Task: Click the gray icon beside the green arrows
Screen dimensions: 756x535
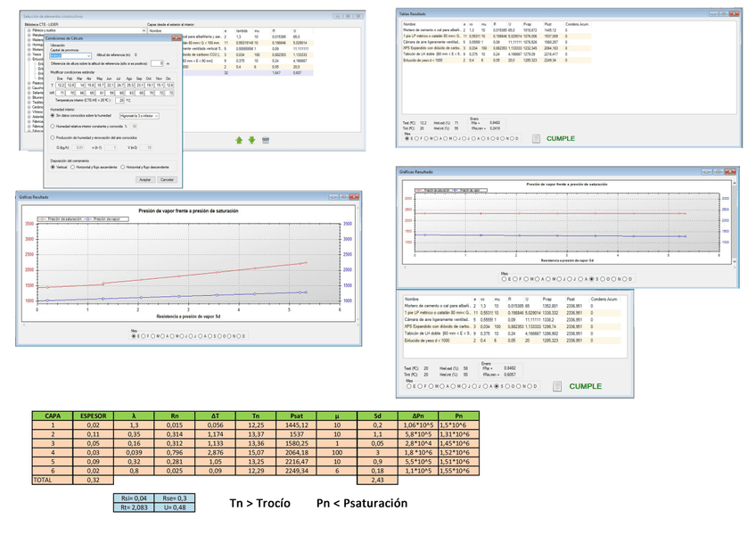Action: click(x=266, y=140)
